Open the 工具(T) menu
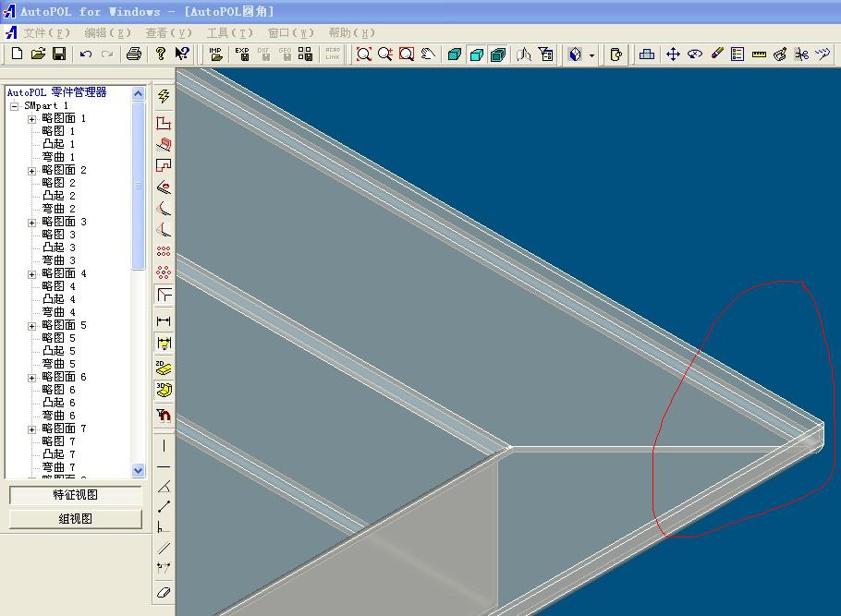Image resolution: width=841 pixels, height=616 pixels. 229,33
